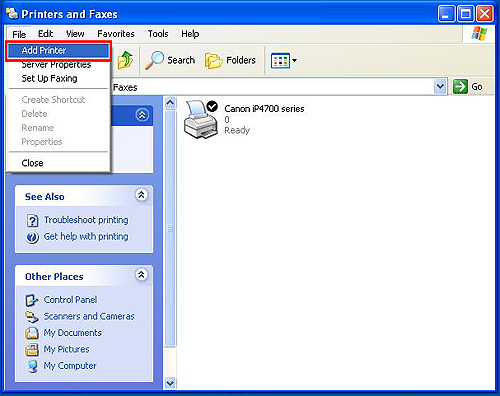Open the View menu
This screenshot has height=396, width=500.
tap(75, 34)
